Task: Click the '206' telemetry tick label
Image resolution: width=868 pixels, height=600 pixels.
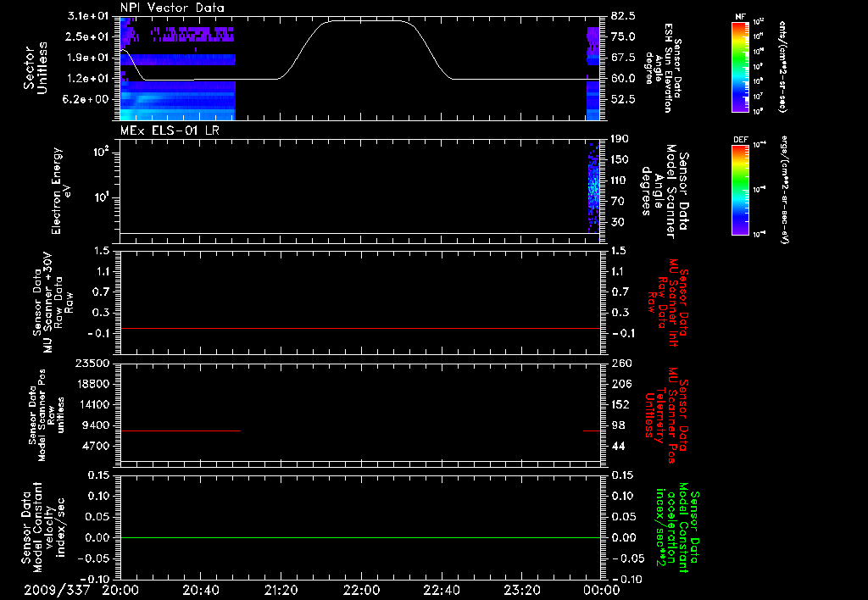Action: [620, 384]
